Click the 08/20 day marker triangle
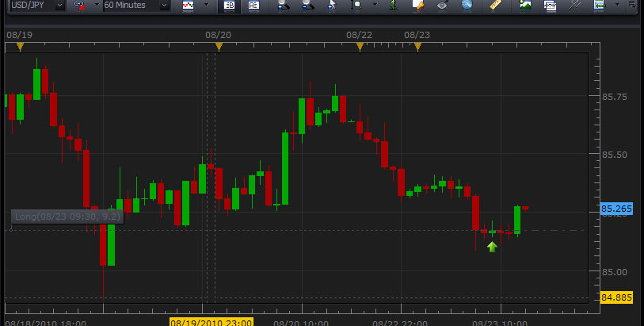Screen dimensions: 644x326 point(219,48)
